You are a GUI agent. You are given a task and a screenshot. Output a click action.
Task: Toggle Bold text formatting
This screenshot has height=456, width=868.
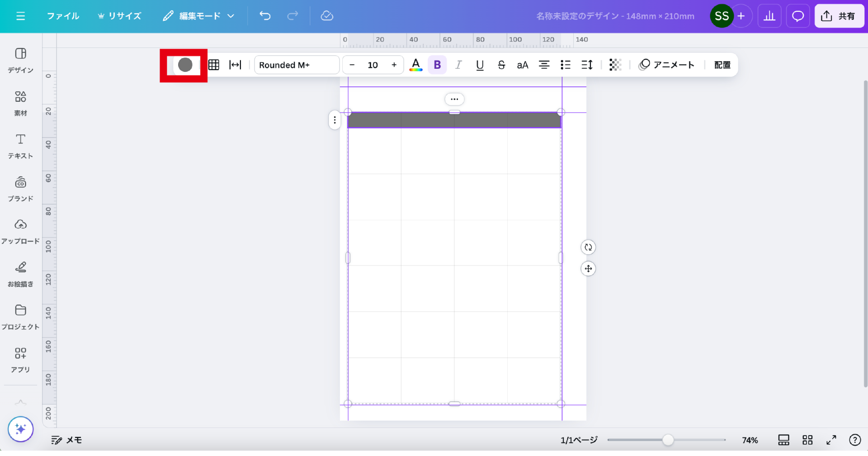(437, 65)
